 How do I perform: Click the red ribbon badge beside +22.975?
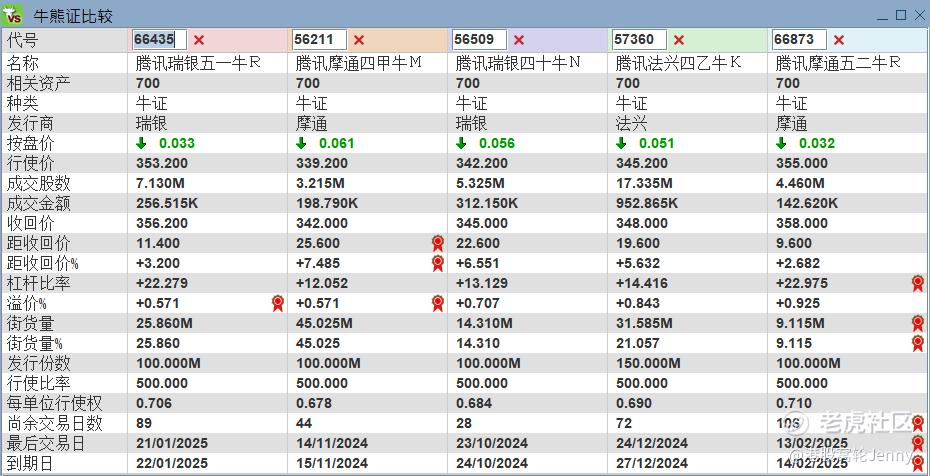click(918, 283)
